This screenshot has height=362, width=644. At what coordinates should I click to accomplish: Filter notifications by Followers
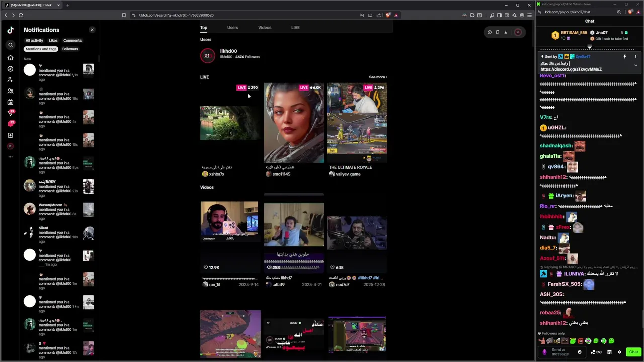coord(70,49)
